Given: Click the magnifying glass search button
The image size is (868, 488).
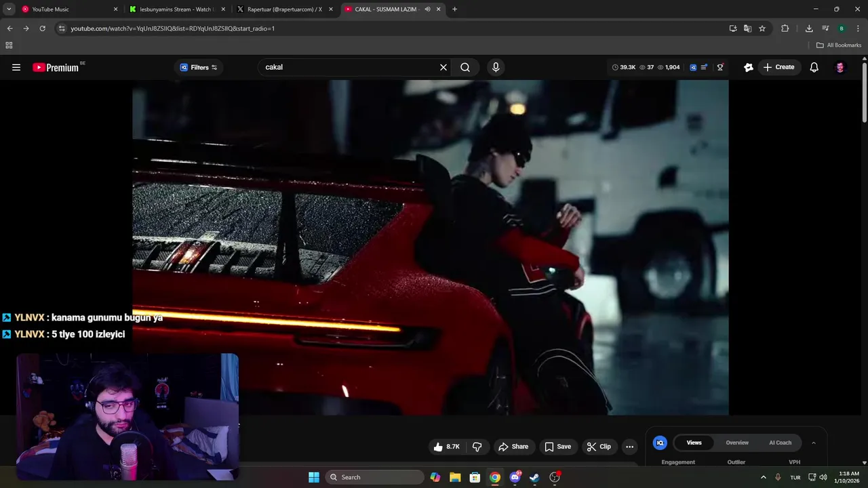Looking at the screenshot, I should [465, 67].
